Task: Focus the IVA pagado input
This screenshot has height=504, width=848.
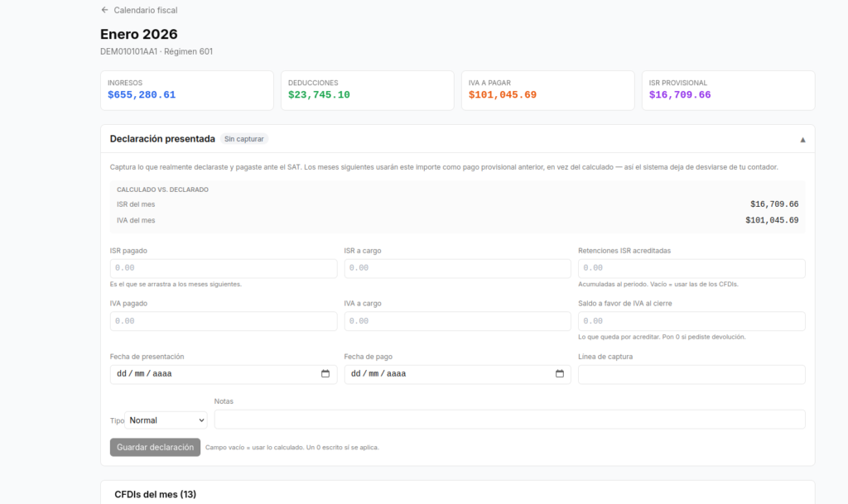Action: (224, 321)
